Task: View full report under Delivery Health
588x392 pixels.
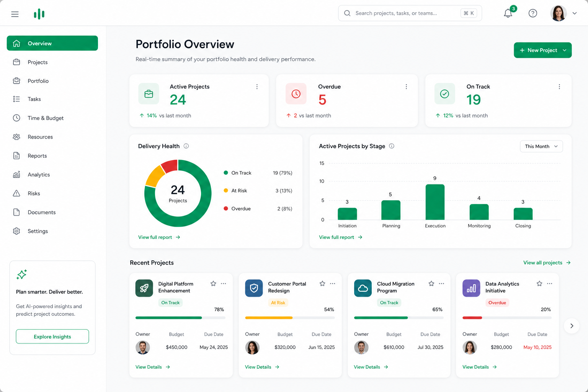Action: 159,237
